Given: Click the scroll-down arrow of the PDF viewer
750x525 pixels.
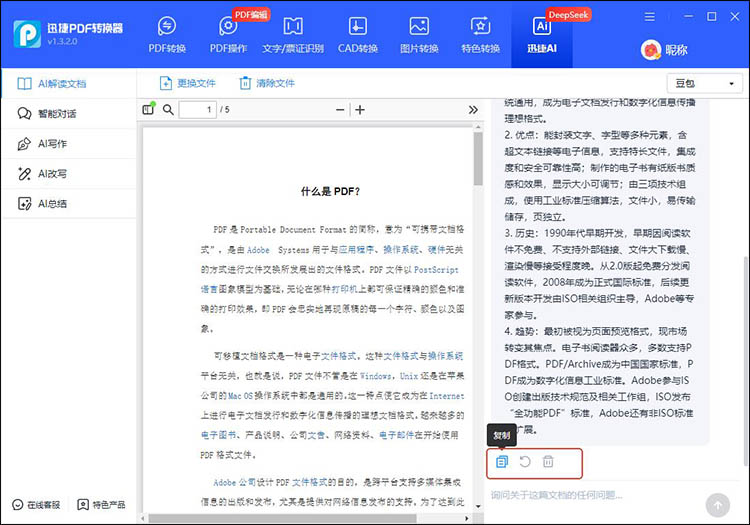Looking at the screenshot, I should coord(478,506).
